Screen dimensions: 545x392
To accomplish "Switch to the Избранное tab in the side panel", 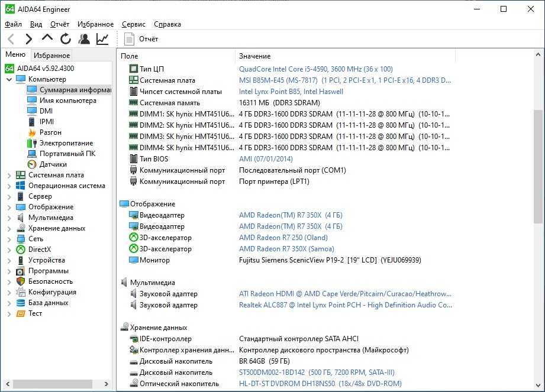I will (52, 55).
